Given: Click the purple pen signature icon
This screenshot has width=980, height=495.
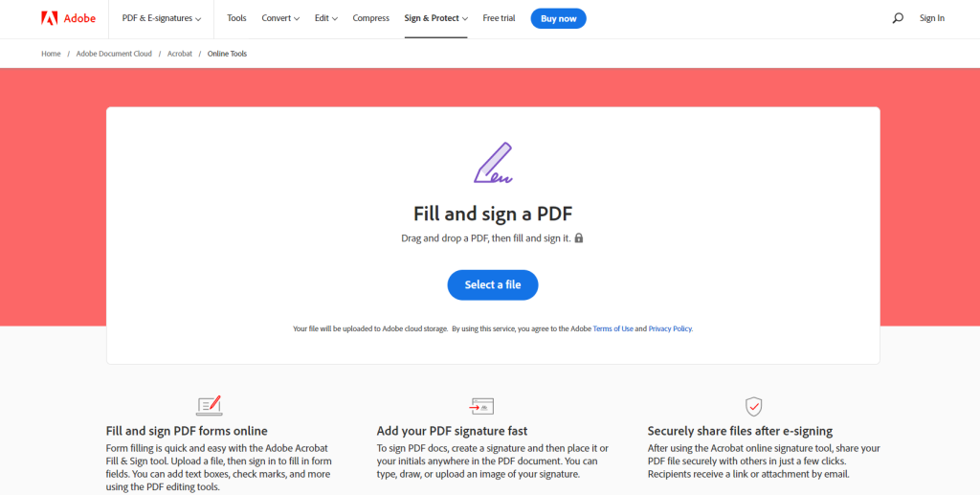Looking at the screenshot, I should point(493,163).
